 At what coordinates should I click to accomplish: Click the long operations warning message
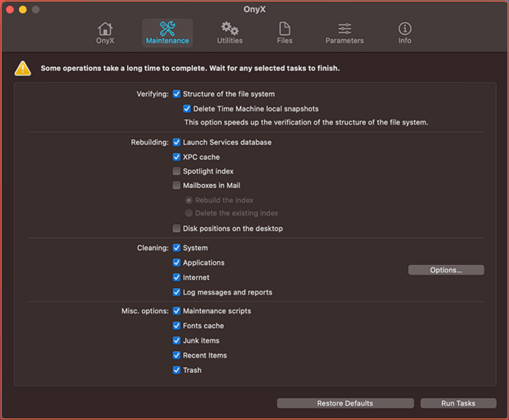(190, 68)
